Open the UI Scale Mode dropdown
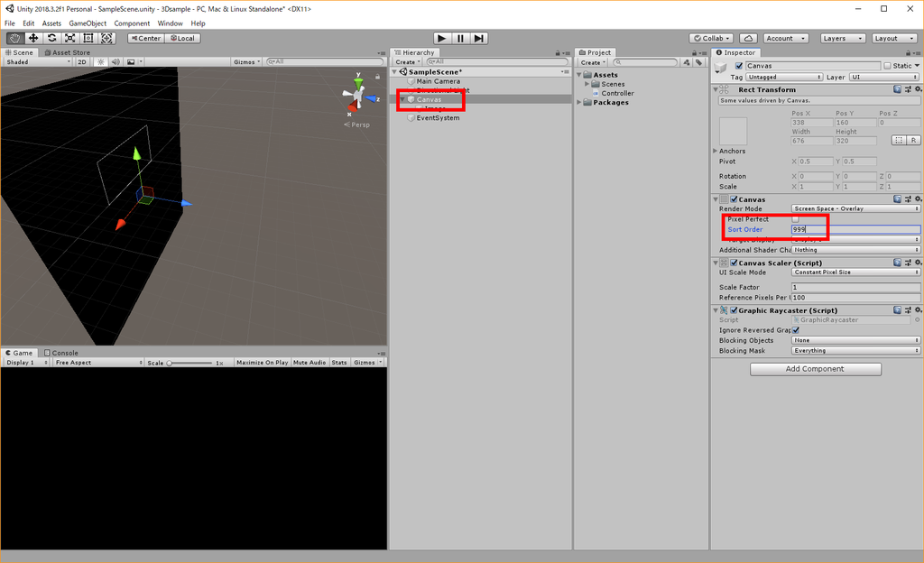 (x=855, y=272)
